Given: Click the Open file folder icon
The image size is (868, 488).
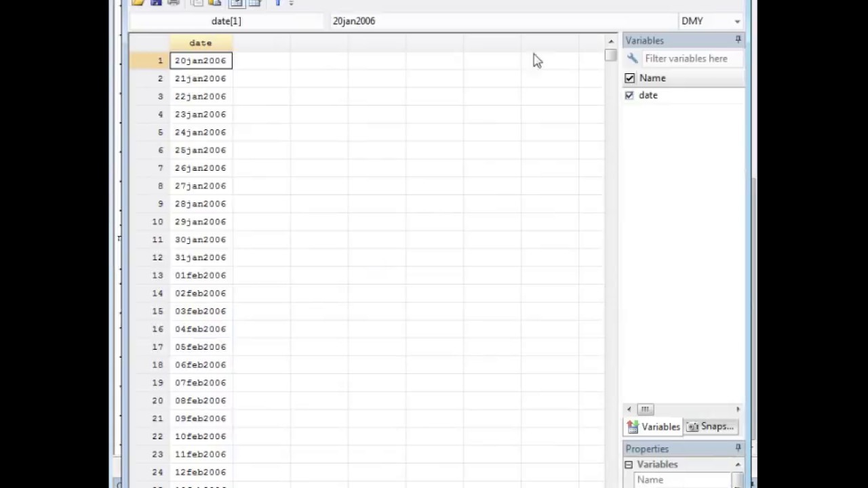Looking at the screenshot, I should point(138,3).
